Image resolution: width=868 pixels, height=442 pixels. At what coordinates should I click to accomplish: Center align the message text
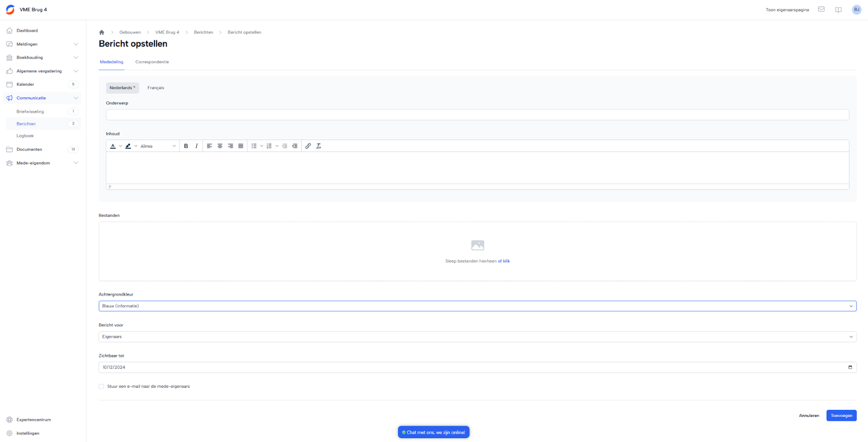[220, 146]
